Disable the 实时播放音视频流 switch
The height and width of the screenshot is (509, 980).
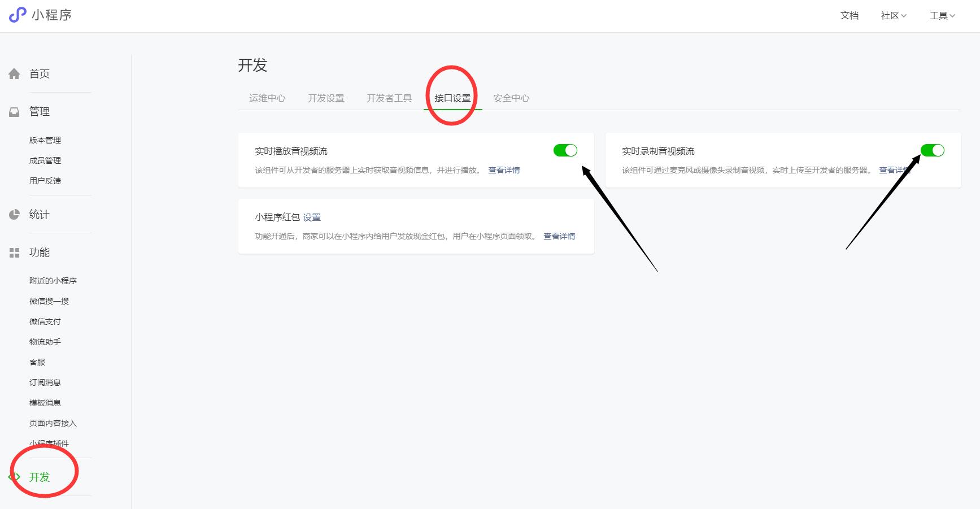pyautogui.click(x=565, y=150)
